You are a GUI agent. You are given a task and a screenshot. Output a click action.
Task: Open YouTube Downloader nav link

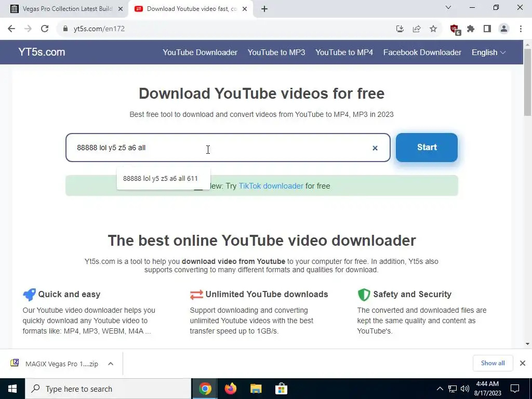(200, 52)
